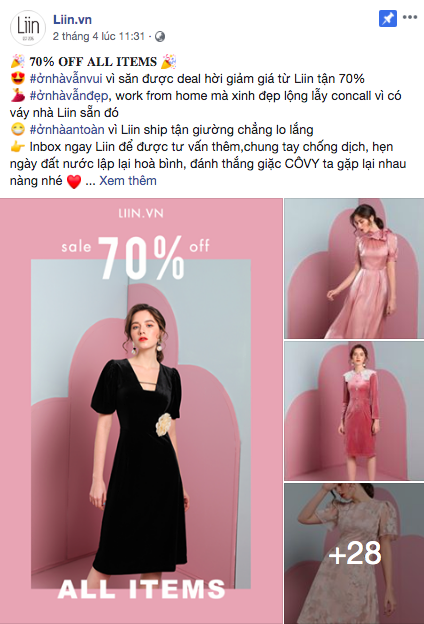
Task: Click the #ởnhàvẫnđẹp hashtag
Action: pos(69,96)
